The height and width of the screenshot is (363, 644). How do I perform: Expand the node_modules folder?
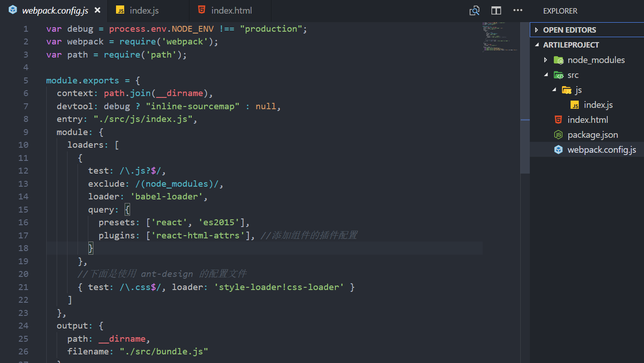click(x=546, y=59)
